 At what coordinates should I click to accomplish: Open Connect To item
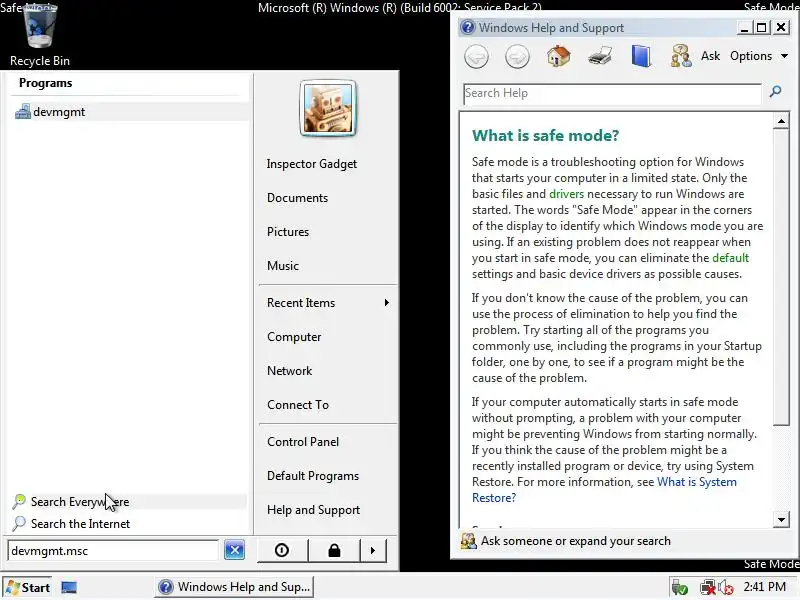tap(298, 405)
